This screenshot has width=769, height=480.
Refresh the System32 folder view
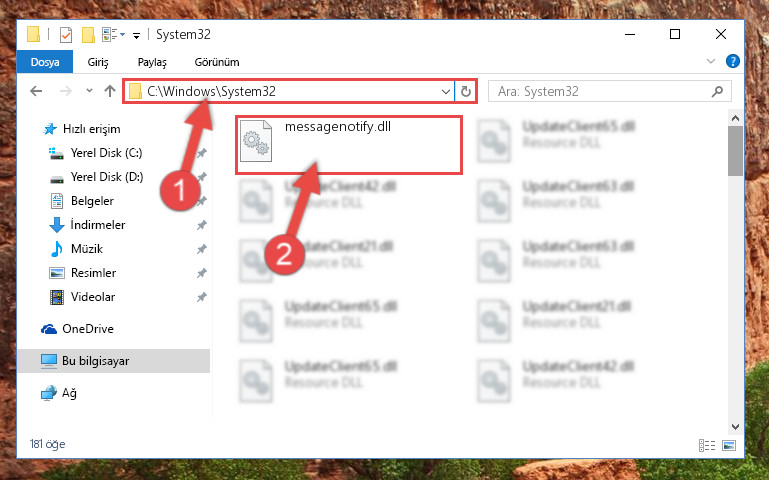click(465, 91)
